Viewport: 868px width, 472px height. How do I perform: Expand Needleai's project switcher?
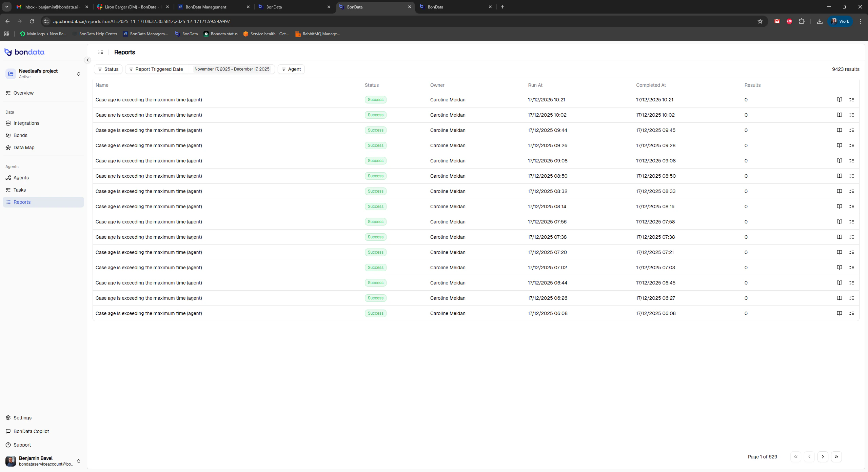tap(78, 74)
